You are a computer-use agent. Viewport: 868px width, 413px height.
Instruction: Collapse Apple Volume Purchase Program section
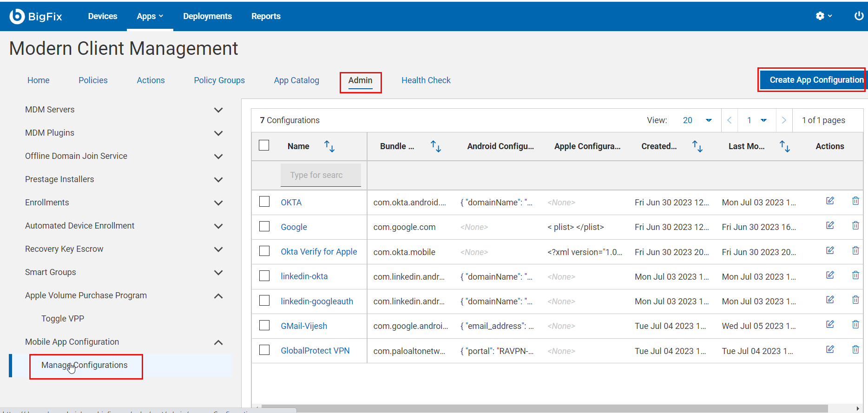218,296
